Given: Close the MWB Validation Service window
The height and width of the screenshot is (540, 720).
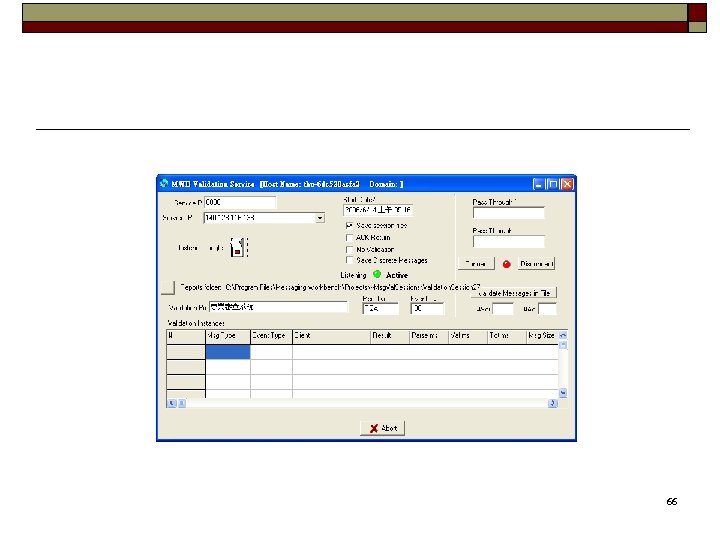Looking at the screenshot, I should [568, 184].
